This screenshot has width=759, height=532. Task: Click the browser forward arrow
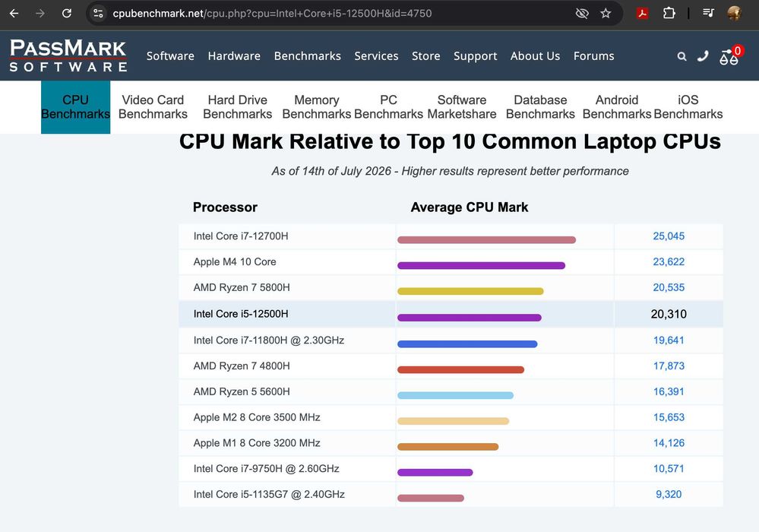(x=40, y=13)
